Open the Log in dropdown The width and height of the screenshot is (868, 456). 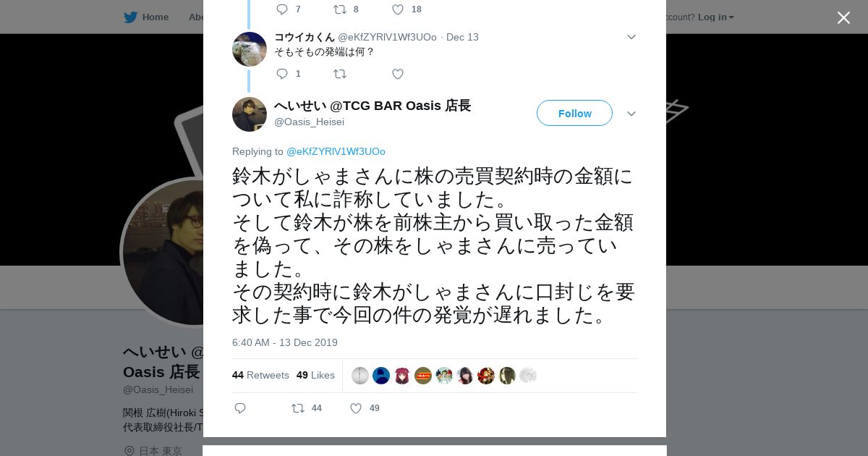(716, 17)
